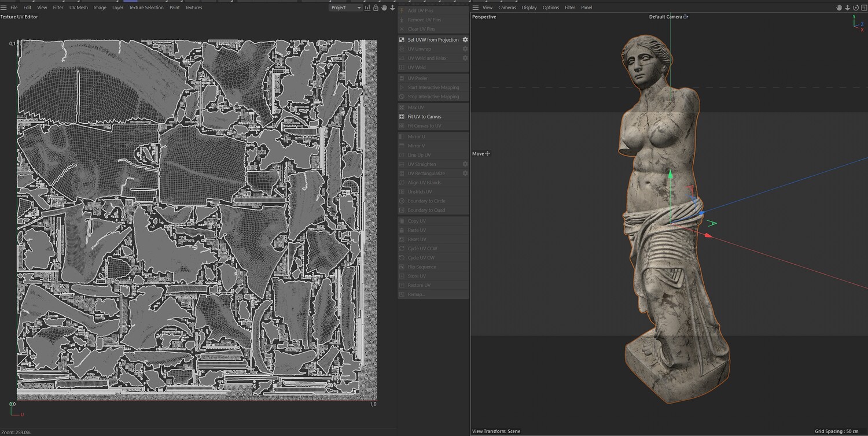This screenshot has width=868, height=436.
Task: Click the bar chart icon beside Project
Action: [x=368, y=8]
